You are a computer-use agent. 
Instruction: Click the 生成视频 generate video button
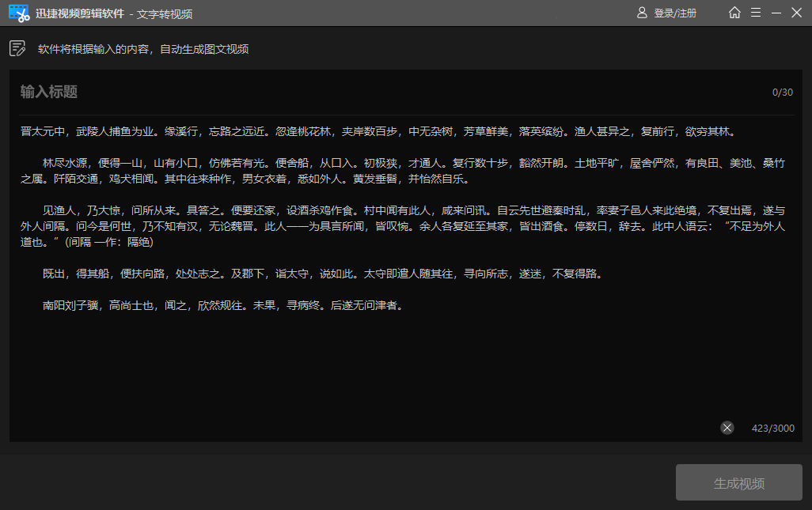739,482
